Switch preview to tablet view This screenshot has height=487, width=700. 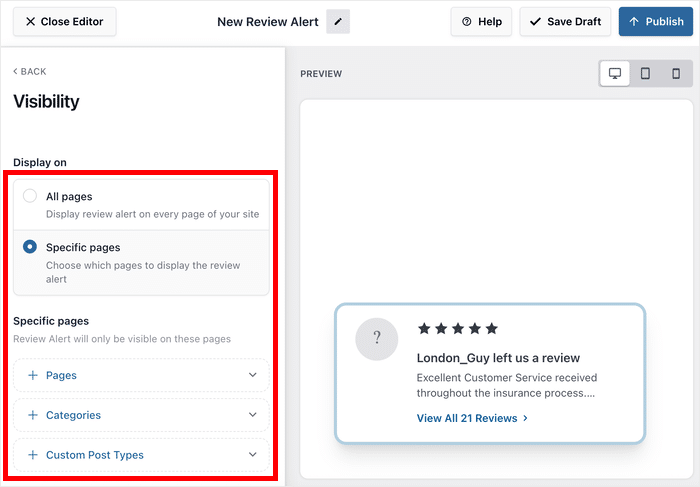(x=645, y=73)
